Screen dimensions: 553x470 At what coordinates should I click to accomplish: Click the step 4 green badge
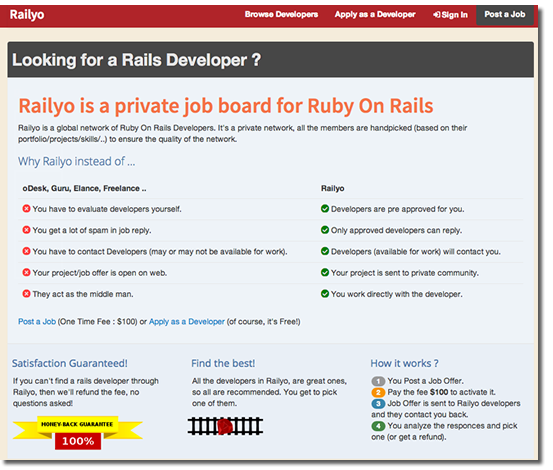click(378, 426)
